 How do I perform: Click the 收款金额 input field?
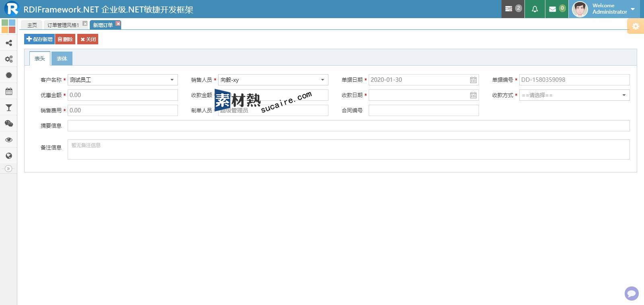point(273,95)
